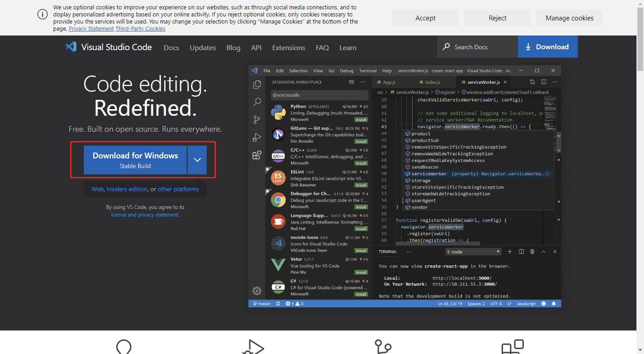Click the info icon in cookie banner
Image resolution: width=644 pixels, height=354 pixels.
pos(42,14)
